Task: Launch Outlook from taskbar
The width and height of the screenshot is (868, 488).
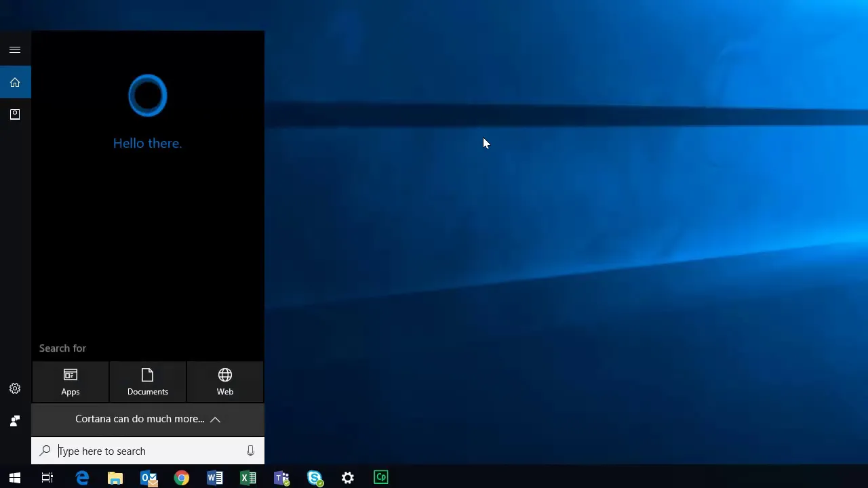Action: click(149, 478)
